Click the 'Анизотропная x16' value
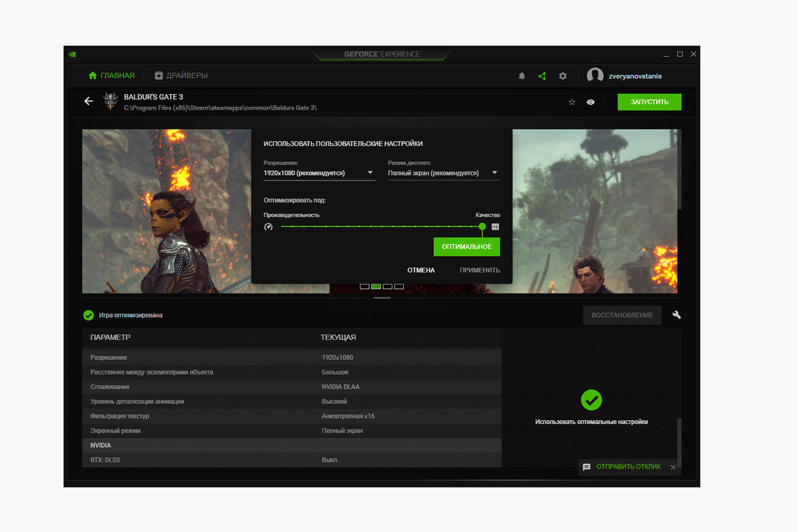The width and height of the screenshot is (798, 532). pyautogui.click(x=348, y=416)
